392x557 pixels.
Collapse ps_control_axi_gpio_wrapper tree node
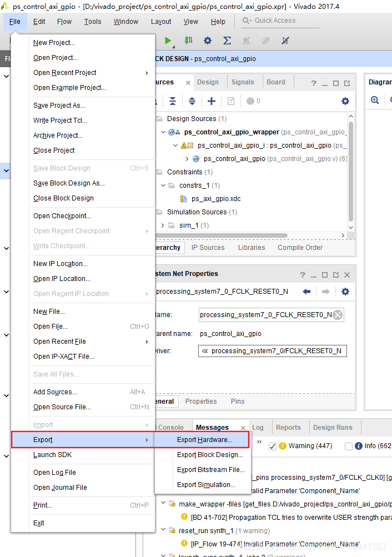point(163,132)
